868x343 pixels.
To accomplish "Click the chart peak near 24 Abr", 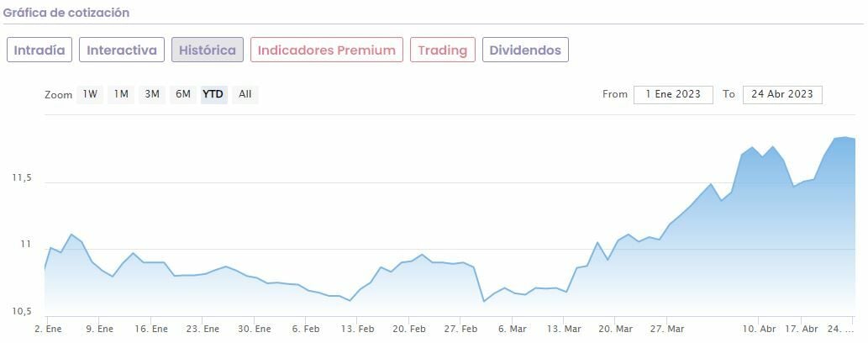I will [844, 137].
